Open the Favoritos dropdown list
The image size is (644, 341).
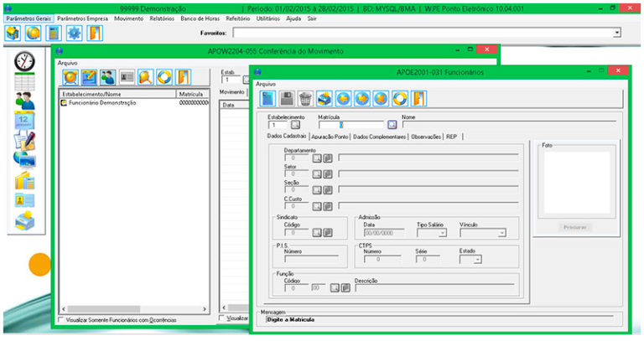point(617,33)
